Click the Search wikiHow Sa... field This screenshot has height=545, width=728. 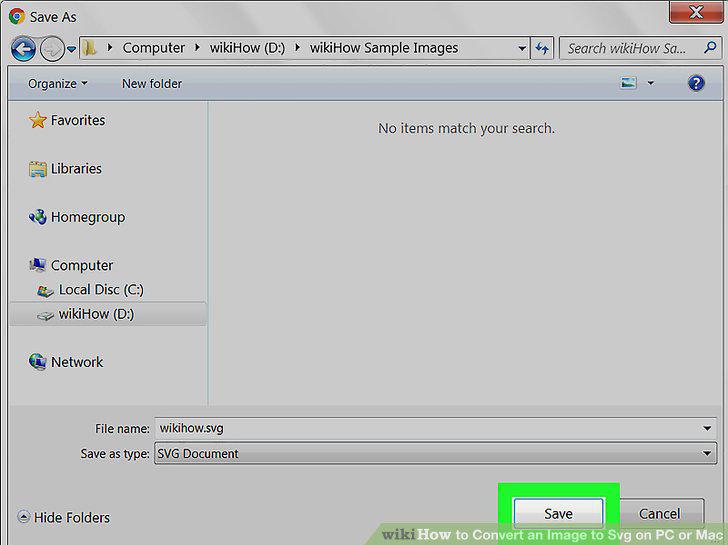pos(641,48)
